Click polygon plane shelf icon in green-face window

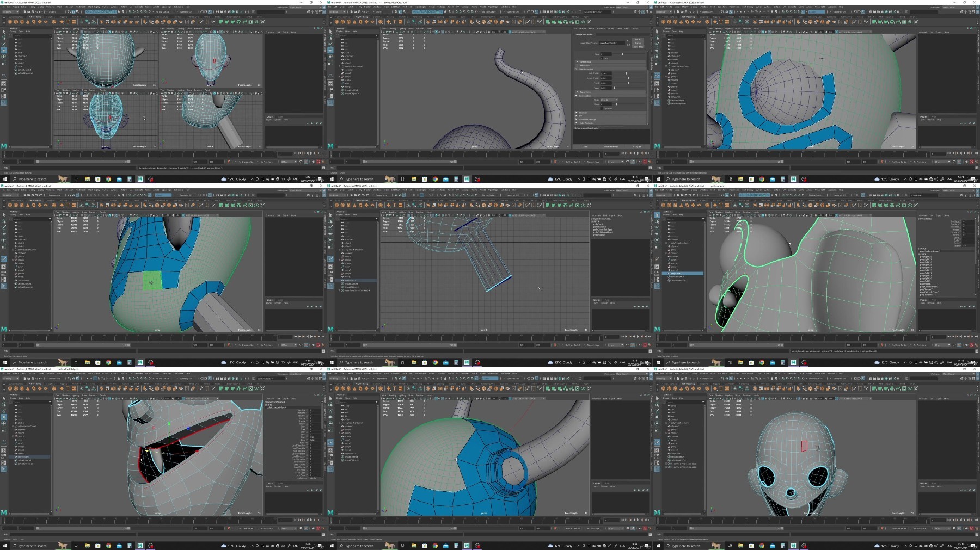[40, 205]
